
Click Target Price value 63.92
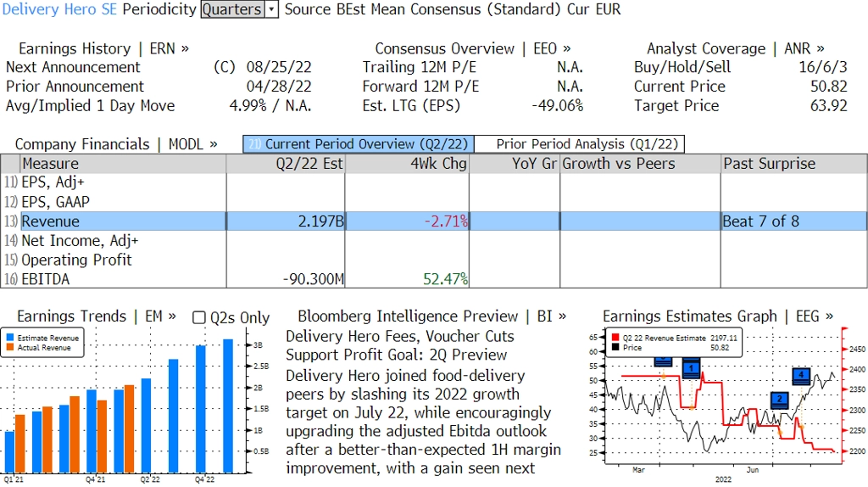829,106
